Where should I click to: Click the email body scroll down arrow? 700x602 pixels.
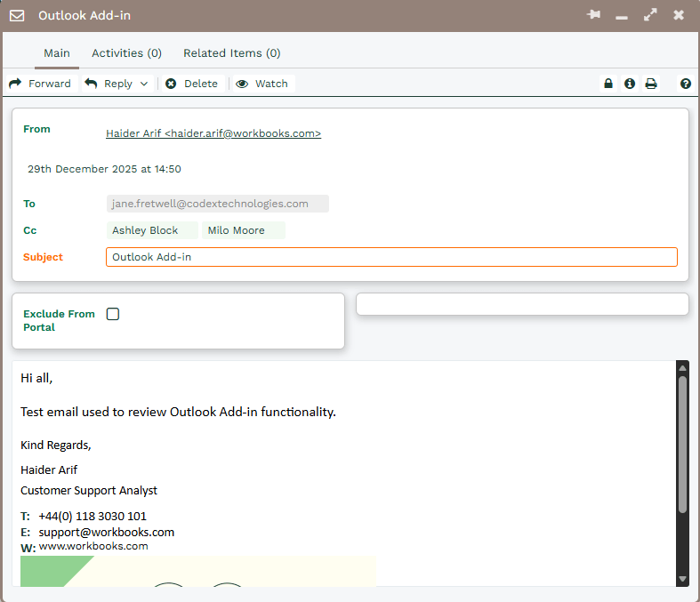click(682, 579)
